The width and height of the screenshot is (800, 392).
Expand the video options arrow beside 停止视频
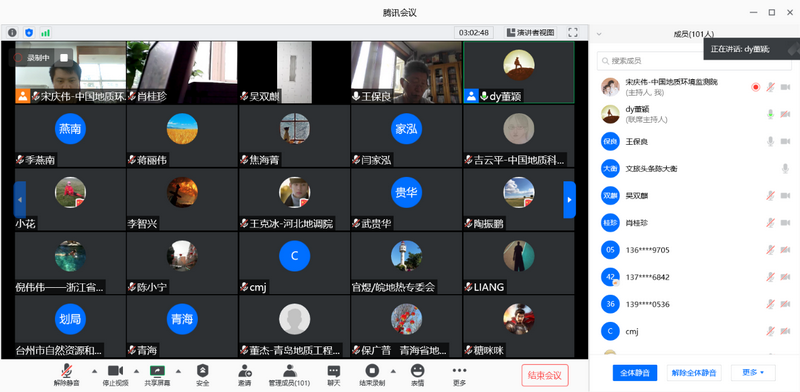(136, 371)
